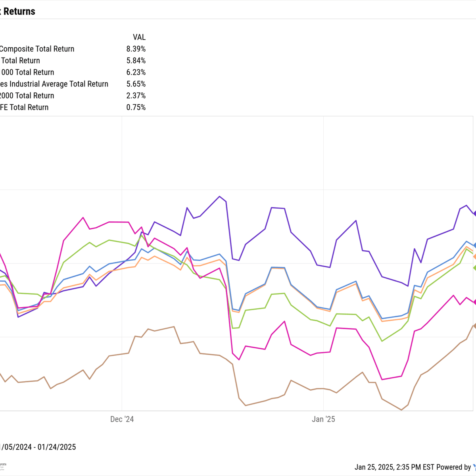
Task: Click the YCharts logo after Powered by
Action: (x=474, y=467)
